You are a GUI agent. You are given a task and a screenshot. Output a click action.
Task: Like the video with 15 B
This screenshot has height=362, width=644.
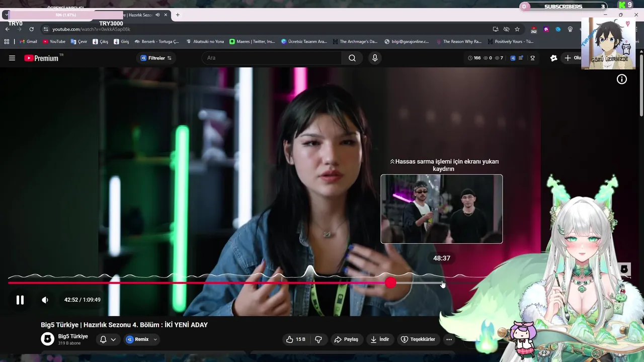click(x=296, y=339)
